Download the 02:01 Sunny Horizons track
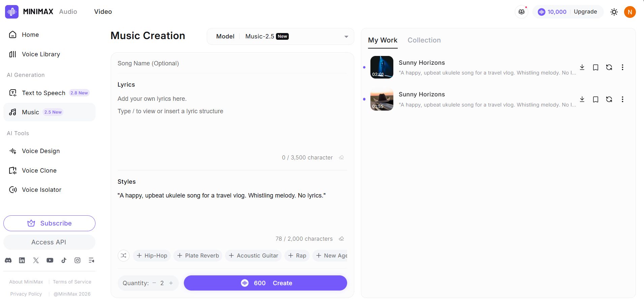Image resolution: width=644 pixels, height=302 pixels. (x=582, y=67)
